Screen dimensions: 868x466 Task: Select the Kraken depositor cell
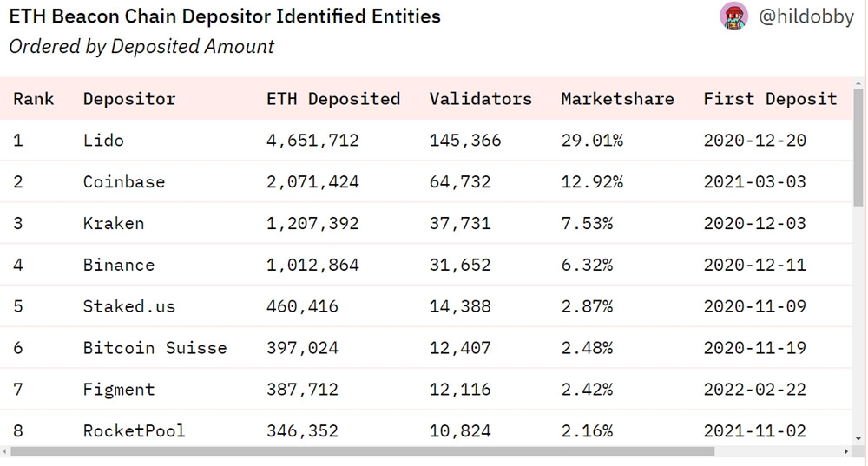[114, 224]
